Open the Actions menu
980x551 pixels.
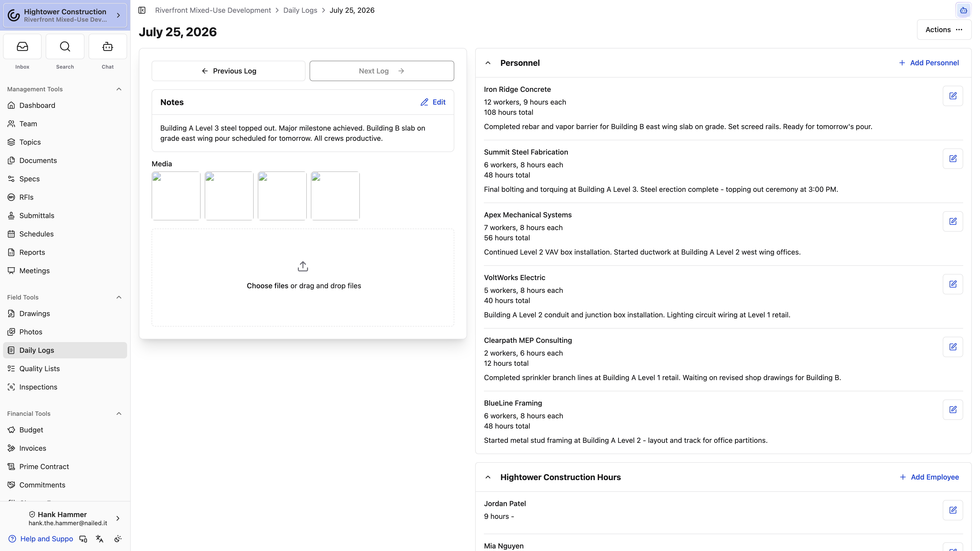944,30
